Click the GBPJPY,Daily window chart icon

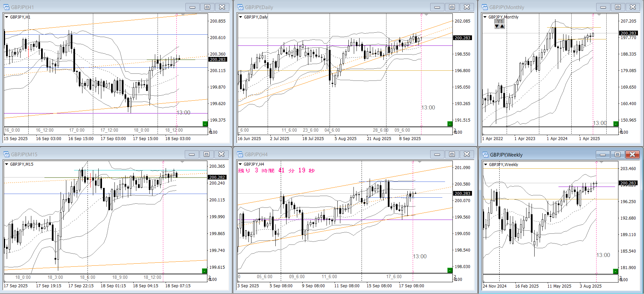240,7
